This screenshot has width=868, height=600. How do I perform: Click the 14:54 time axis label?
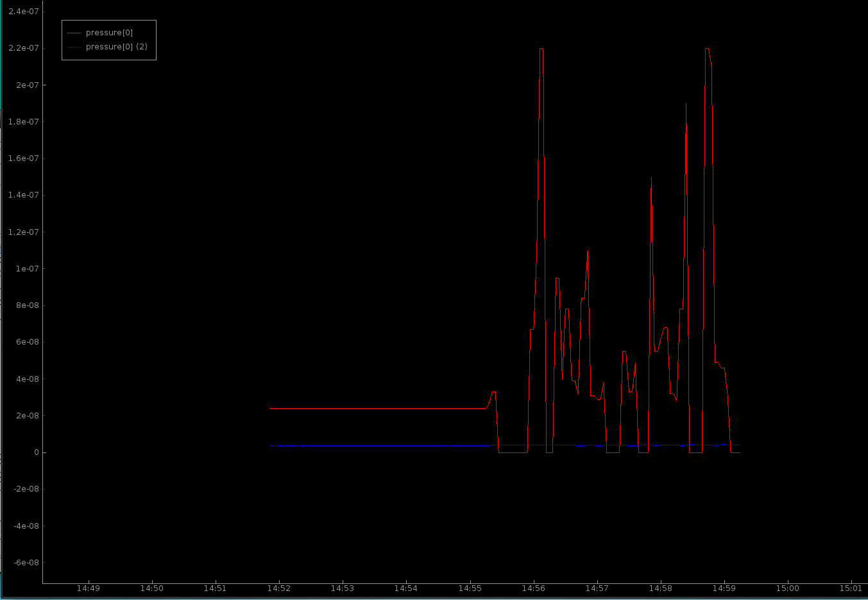[x=406, y=588]
